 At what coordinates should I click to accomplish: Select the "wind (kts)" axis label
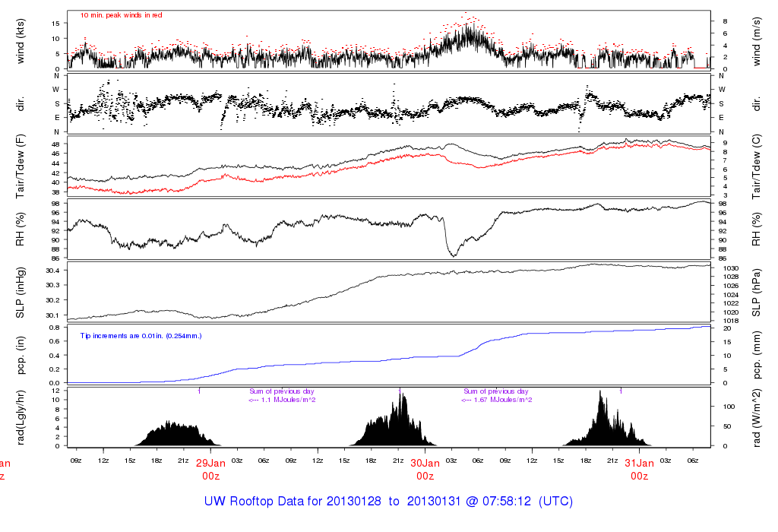[21, 41]
